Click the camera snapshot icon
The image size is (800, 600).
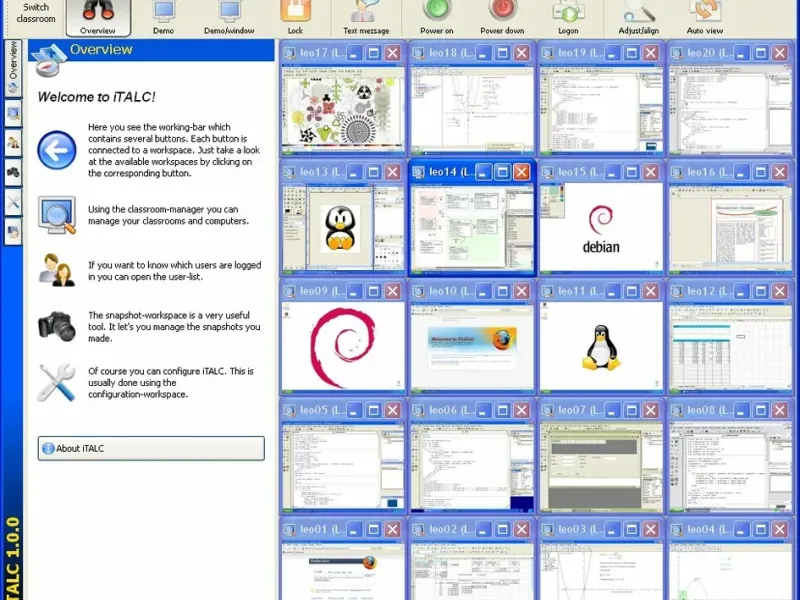[x=57, y=326]
